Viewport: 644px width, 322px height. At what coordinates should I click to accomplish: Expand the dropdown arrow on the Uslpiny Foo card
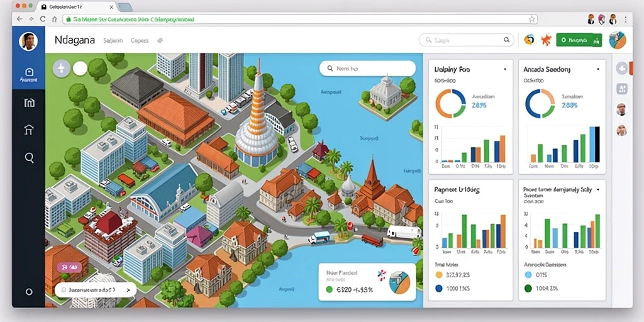tap(505, 69)
